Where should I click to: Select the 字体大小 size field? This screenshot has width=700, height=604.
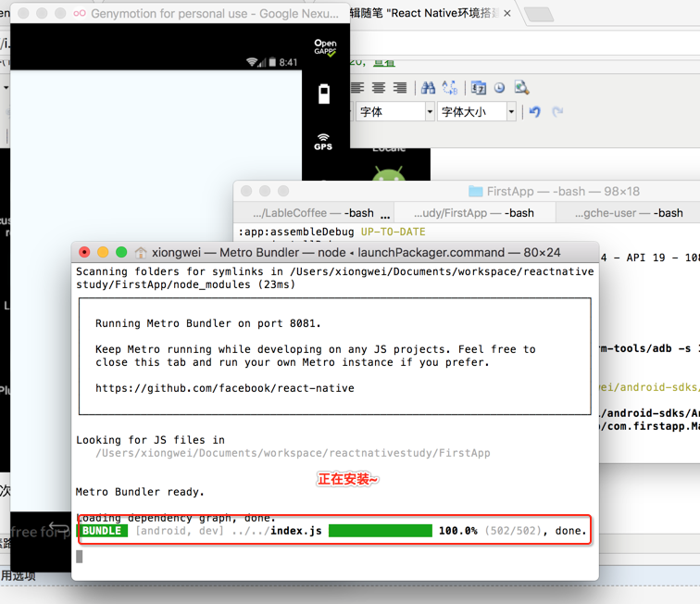point(472,111)
